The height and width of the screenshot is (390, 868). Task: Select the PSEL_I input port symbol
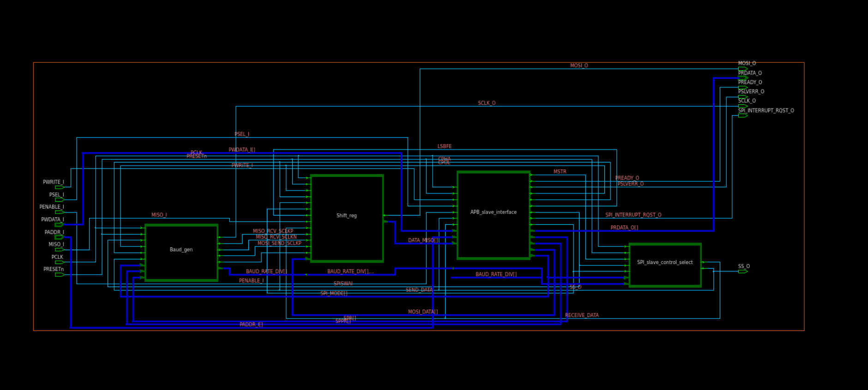(x=60, y=200)
